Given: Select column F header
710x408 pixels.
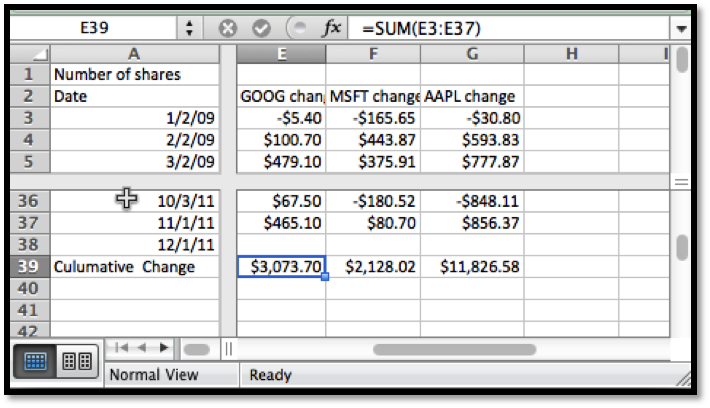Looking at the screenshot, I should click(372, 53).
